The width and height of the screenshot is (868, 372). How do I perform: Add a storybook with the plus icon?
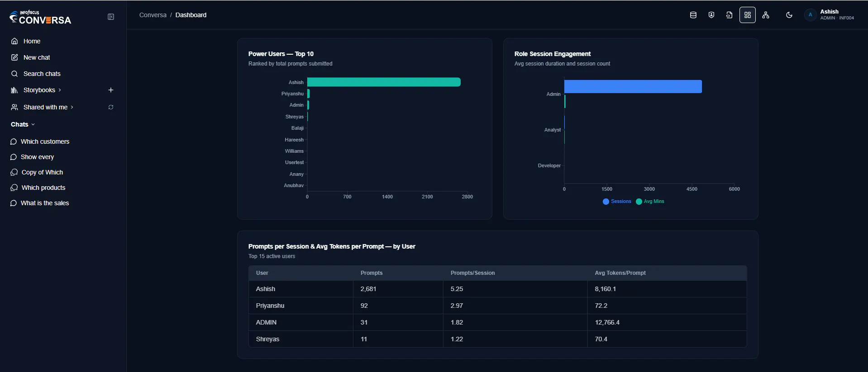tap(111, 90)
